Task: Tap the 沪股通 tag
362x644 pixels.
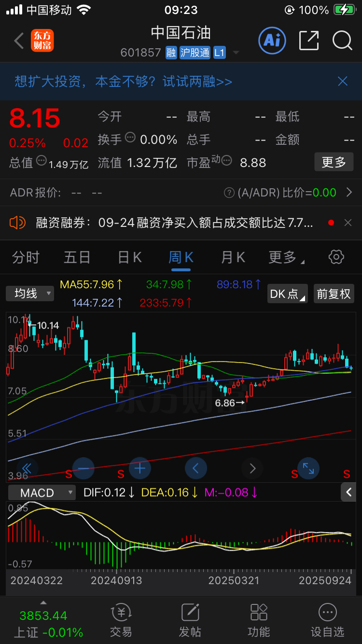Action: 195,52
